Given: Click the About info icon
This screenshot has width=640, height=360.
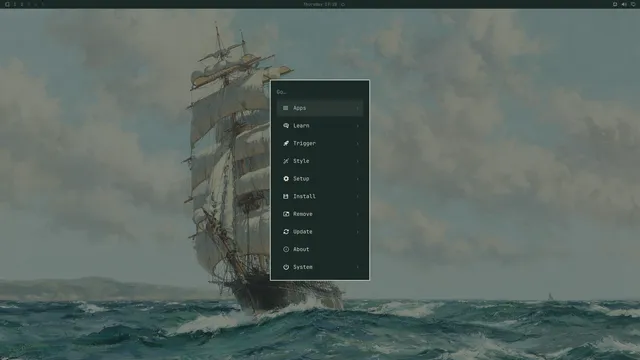Looking at the screenshot, I should [x=286, y=249].
